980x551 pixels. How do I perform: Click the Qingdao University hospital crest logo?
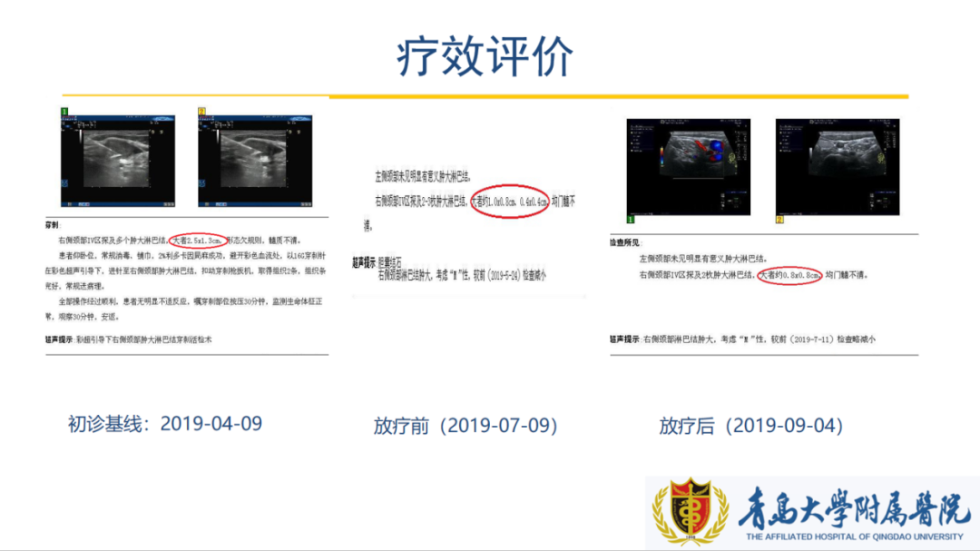tap(691, 513)
